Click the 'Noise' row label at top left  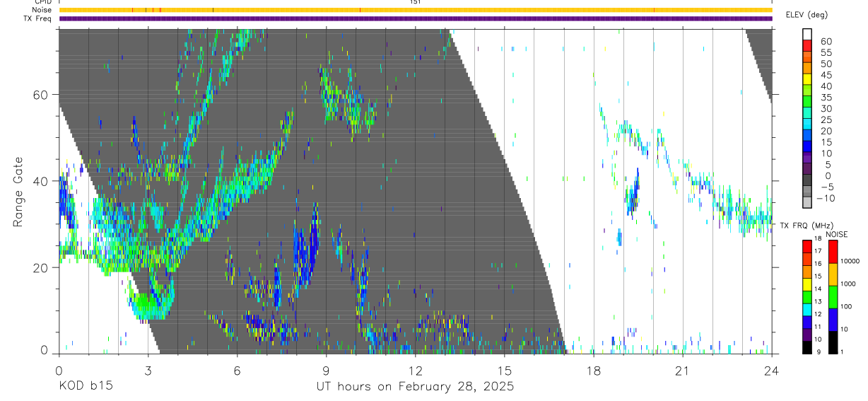(x=42, y=10)
